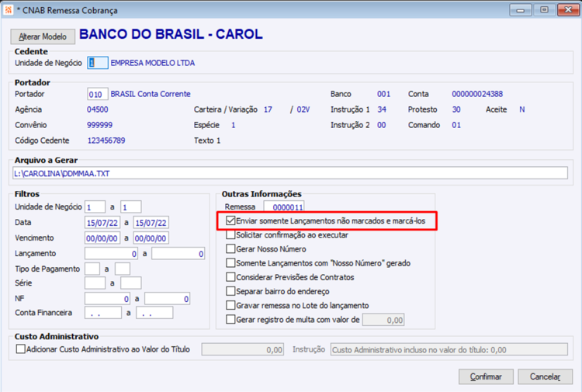Click the Alterar Modelo button
Screen dimensions: 582x392
pos(43,36)
